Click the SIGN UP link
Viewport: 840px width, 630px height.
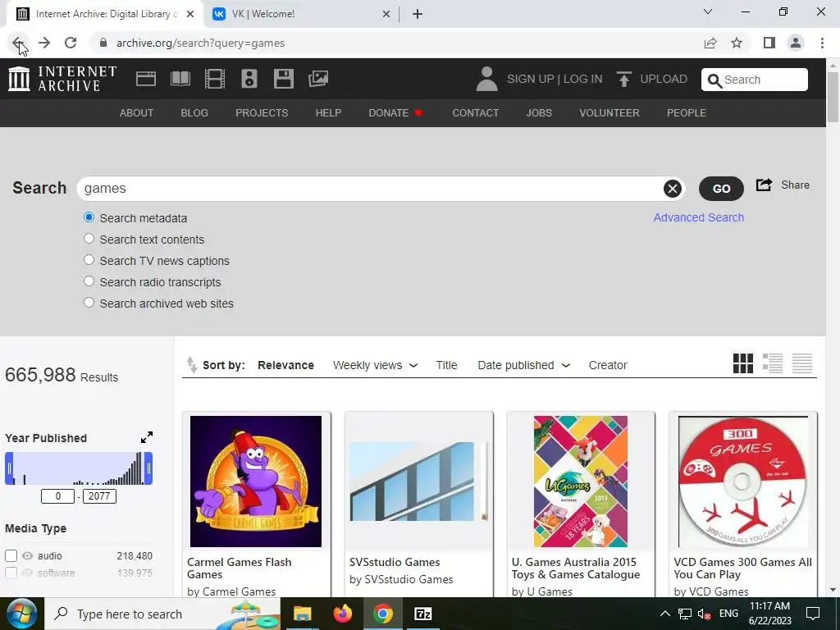pyautogui.click(x=531, y=79)
